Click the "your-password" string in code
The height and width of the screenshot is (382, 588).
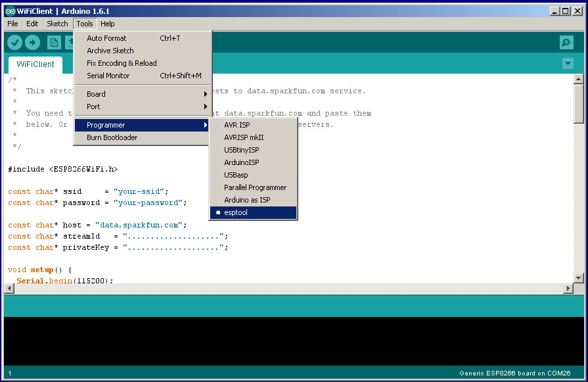(x=148, y=203)
